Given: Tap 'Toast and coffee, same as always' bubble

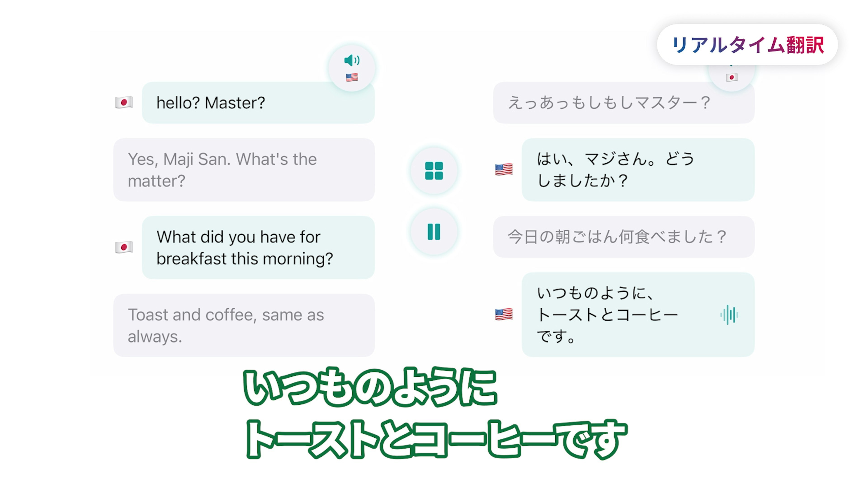Looking at the screenshot, I should 244,325.
